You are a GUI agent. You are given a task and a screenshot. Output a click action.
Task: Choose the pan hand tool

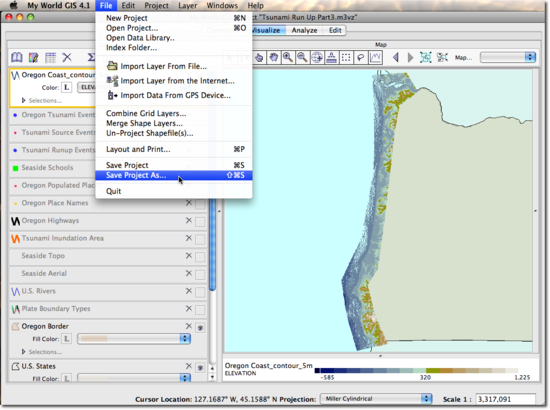point(274,57)
